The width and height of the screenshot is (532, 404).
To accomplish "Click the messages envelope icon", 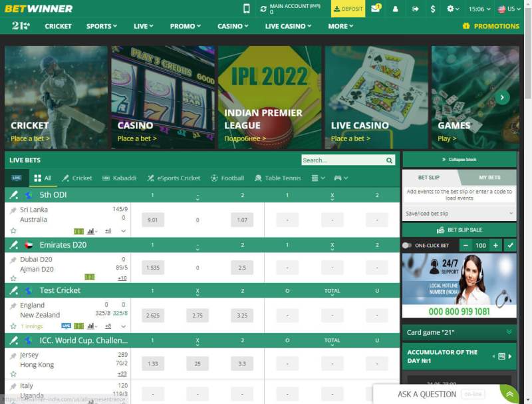I will 376,9.
